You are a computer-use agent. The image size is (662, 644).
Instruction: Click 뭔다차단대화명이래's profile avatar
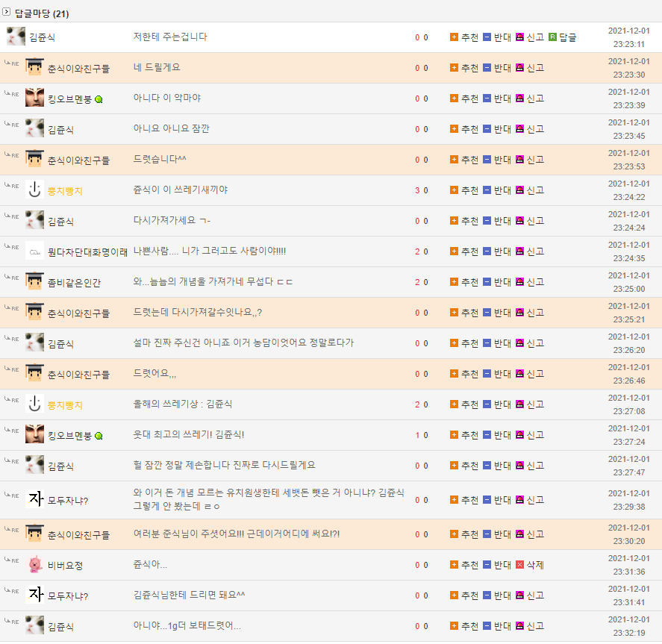coord(34,251)
